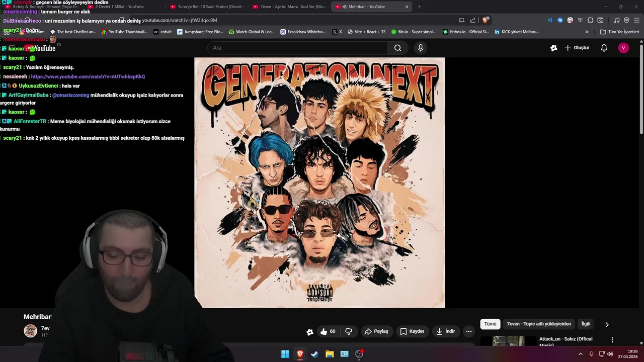
Task: Click the Oluştur create button
Action: point(577,48)
